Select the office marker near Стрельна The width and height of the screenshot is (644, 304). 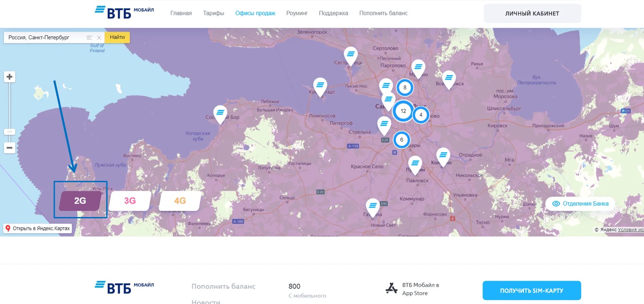[384, 126]
